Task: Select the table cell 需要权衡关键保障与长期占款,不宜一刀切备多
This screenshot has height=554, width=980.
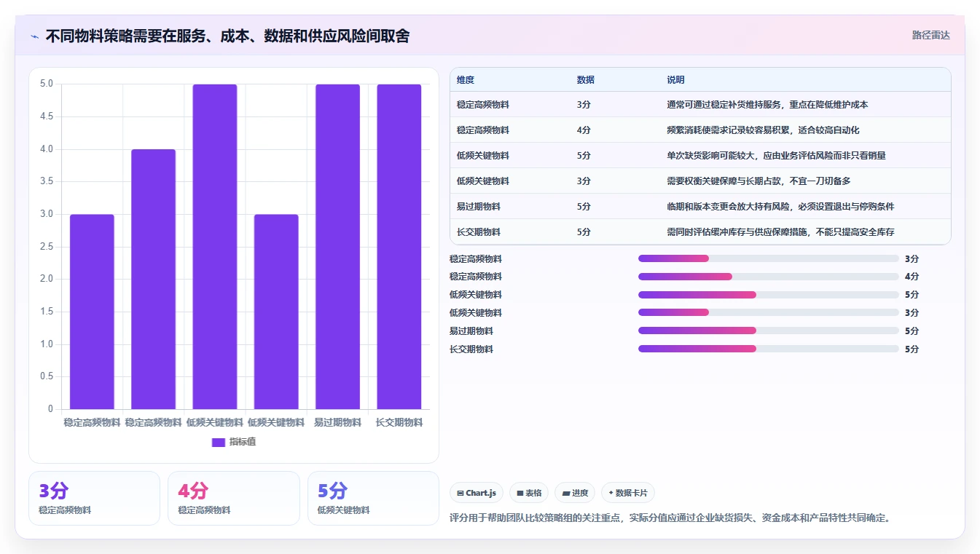Action: [x=758, y=181]
